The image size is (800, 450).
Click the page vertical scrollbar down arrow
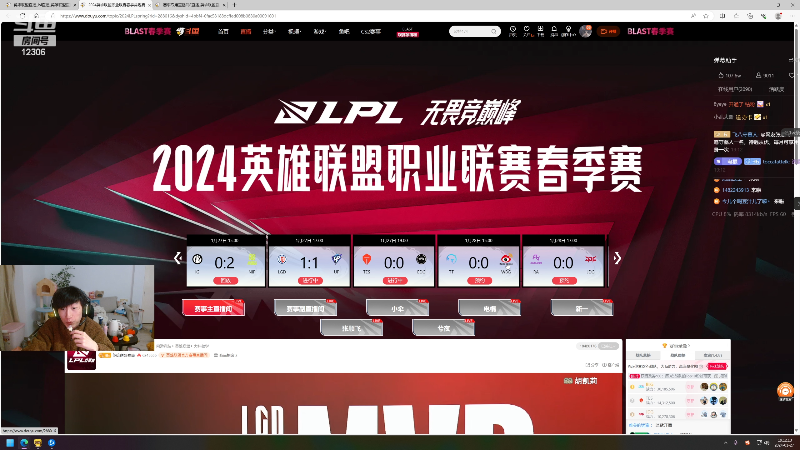[x=797, y=431]
